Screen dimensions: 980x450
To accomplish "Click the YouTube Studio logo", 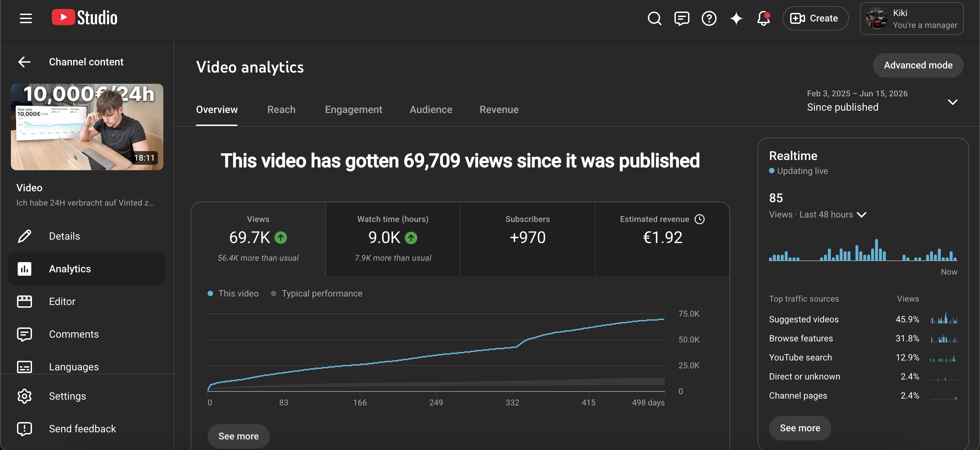I will [84, 18].
